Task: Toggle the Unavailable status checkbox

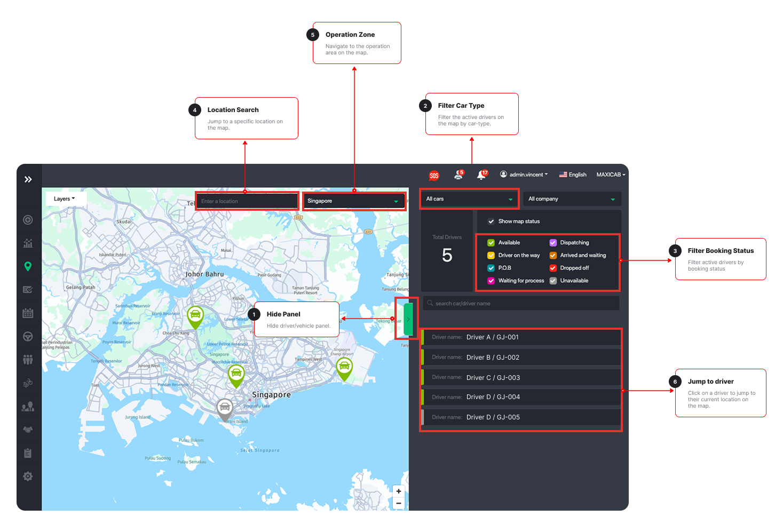Action: click(553, 281)
